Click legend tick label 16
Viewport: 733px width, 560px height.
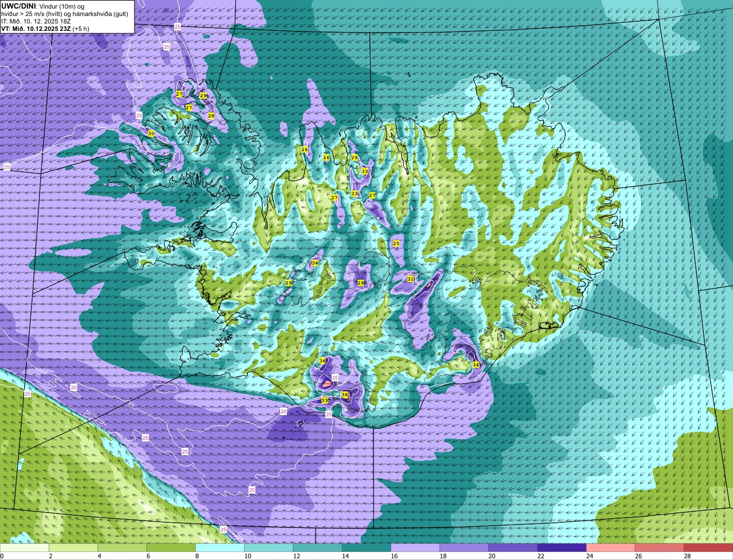[x=393, y=556]
